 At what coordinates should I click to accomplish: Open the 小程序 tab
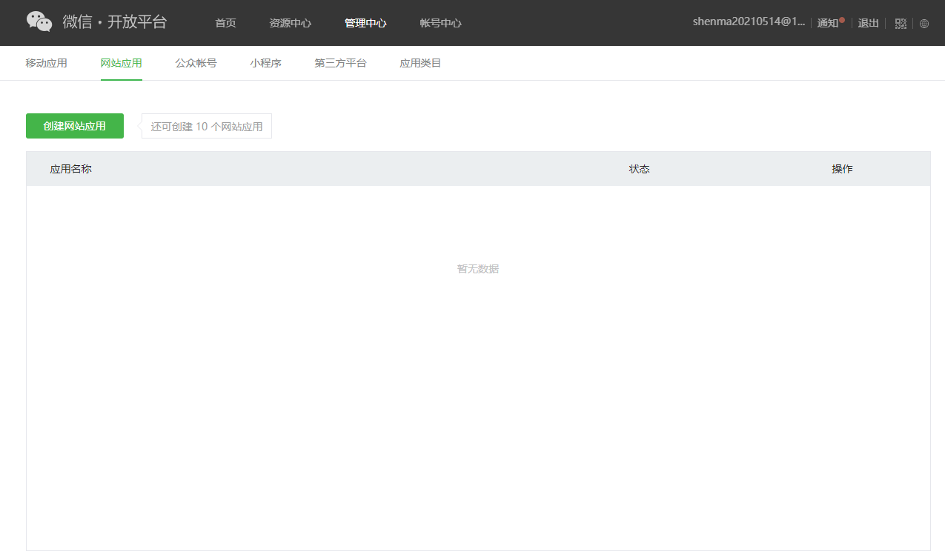click(x=265, y=63)
